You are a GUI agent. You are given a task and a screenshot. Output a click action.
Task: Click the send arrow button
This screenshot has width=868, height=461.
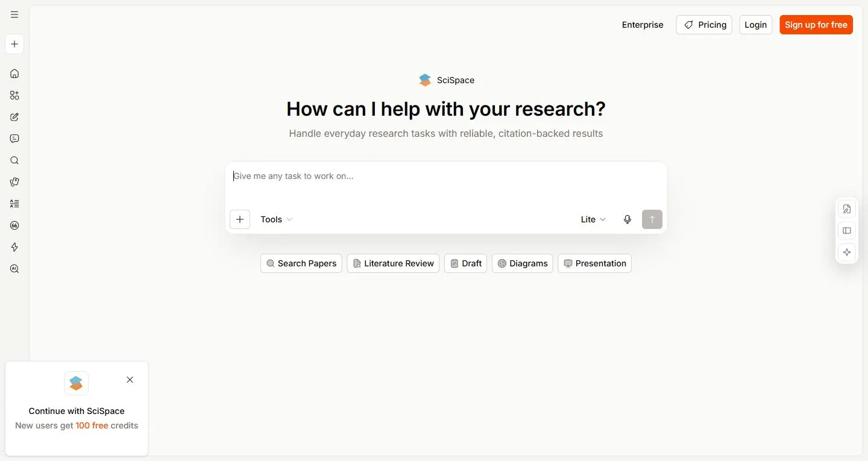[652, 219]
